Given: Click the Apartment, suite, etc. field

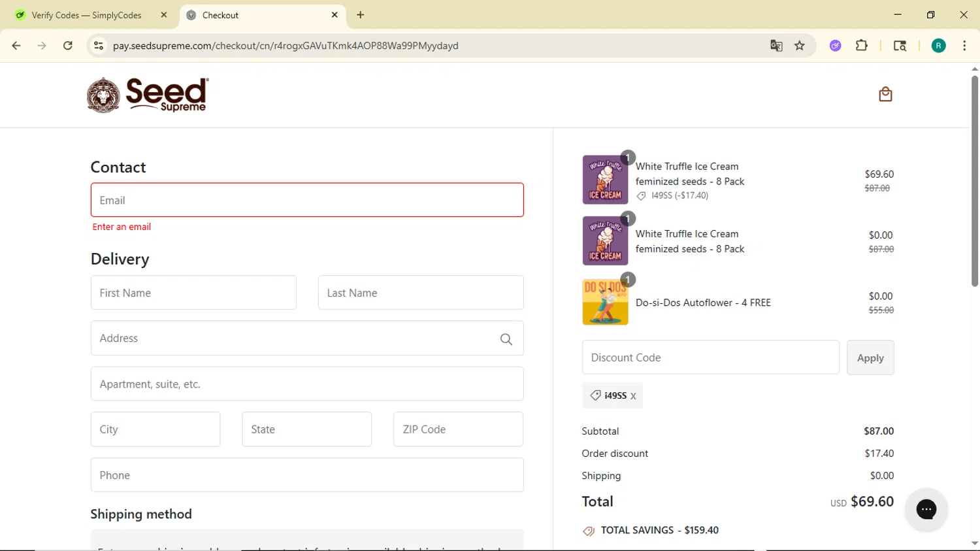Looking at the screenshot, I should (x=307, y=384).
